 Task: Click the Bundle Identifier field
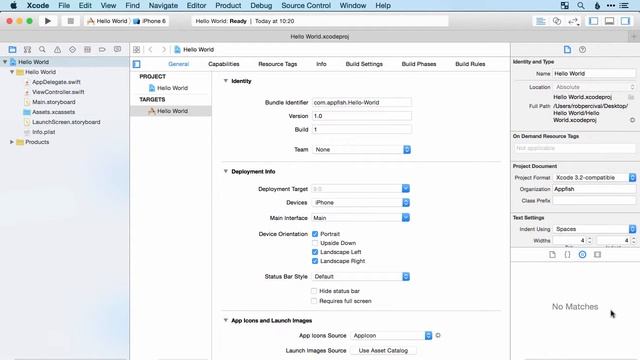click(362, 102)
